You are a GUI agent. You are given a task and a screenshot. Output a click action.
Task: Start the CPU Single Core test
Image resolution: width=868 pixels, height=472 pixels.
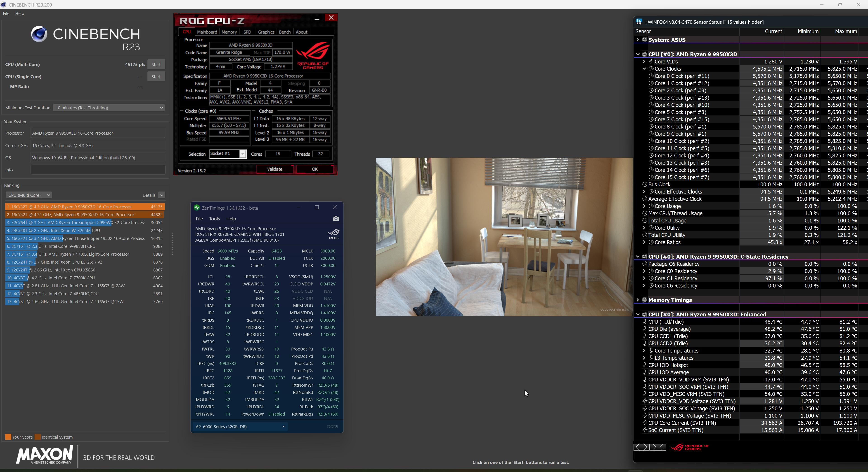point(156,77)
